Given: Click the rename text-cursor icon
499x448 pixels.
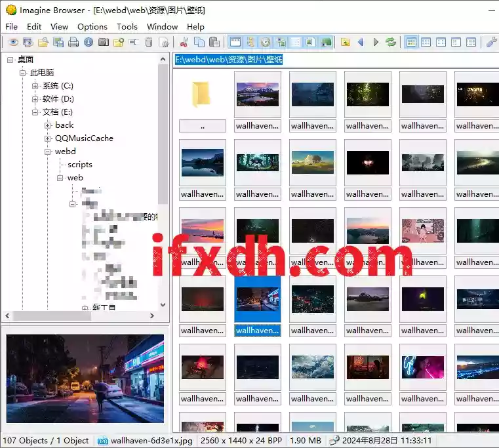Looking at the screenshot, I should click(x=134, y=42).
